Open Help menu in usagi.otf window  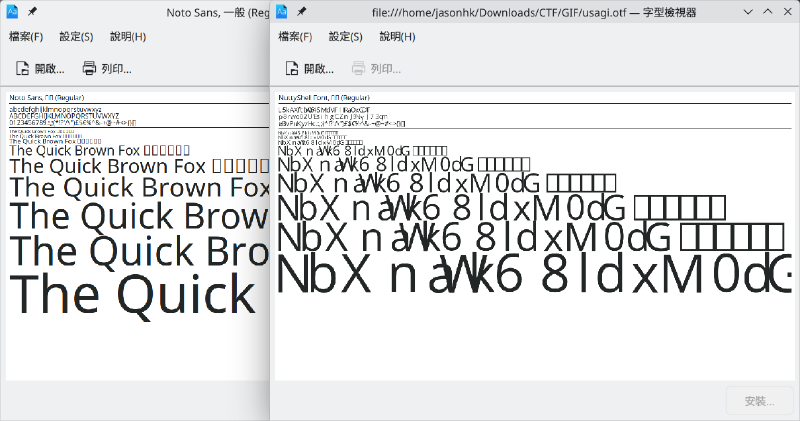397,37
